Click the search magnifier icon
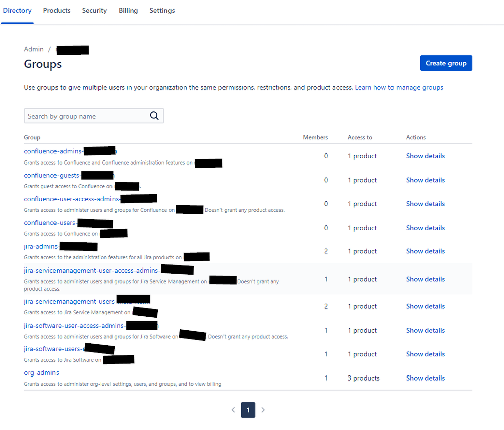The image size is (504, 430). (154, 116)
